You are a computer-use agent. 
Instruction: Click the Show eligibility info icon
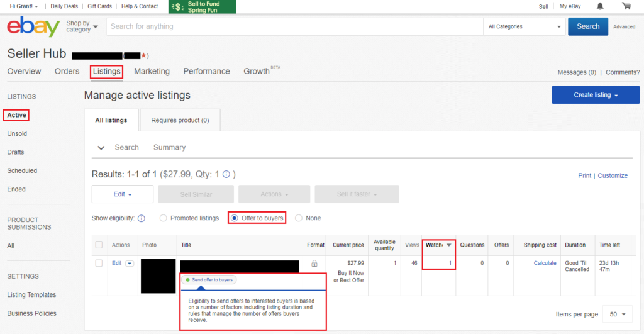click(x=142, y=218)
